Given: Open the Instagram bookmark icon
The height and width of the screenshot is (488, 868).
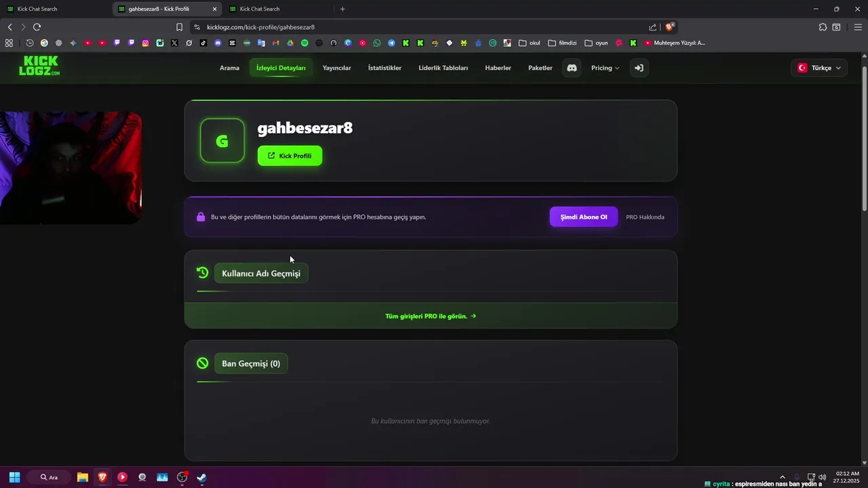Looking at the screenshot, I should (145, 43).
